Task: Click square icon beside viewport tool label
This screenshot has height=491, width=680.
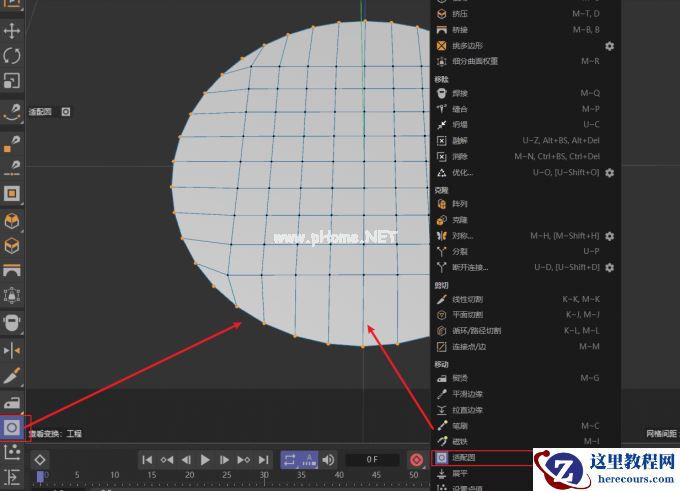Action: pos(65,112)
